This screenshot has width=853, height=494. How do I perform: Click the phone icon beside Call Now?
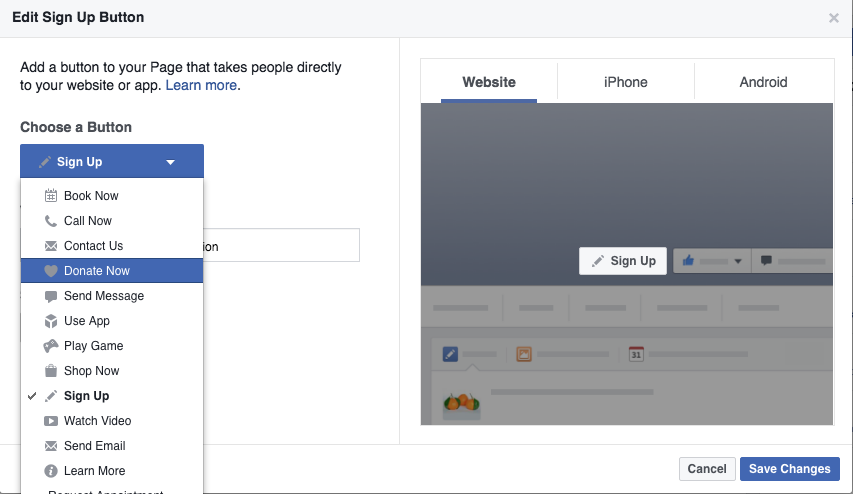point(51,221)
